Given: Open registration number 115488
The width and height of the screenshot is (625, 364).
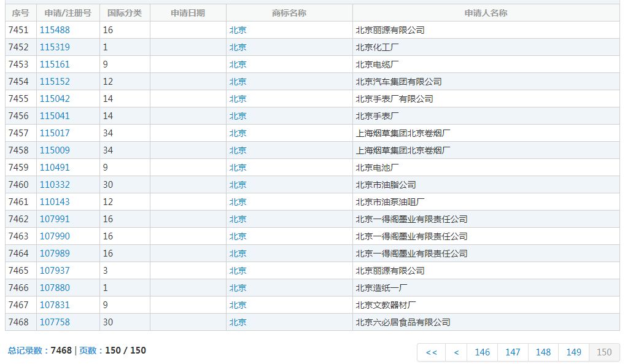Looking at the screenshot, I should click(55, 30).
